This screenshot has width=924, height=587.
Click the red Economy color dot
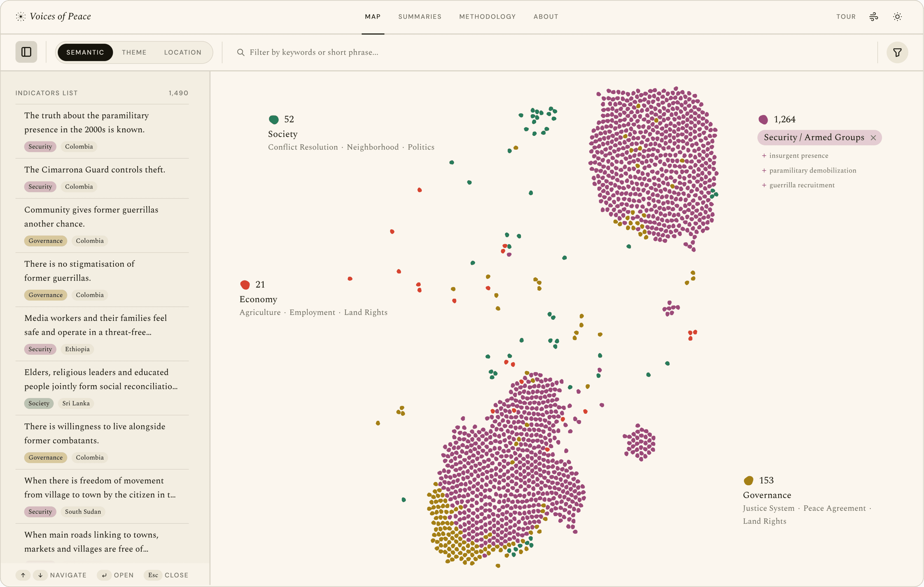coord(245,285)
